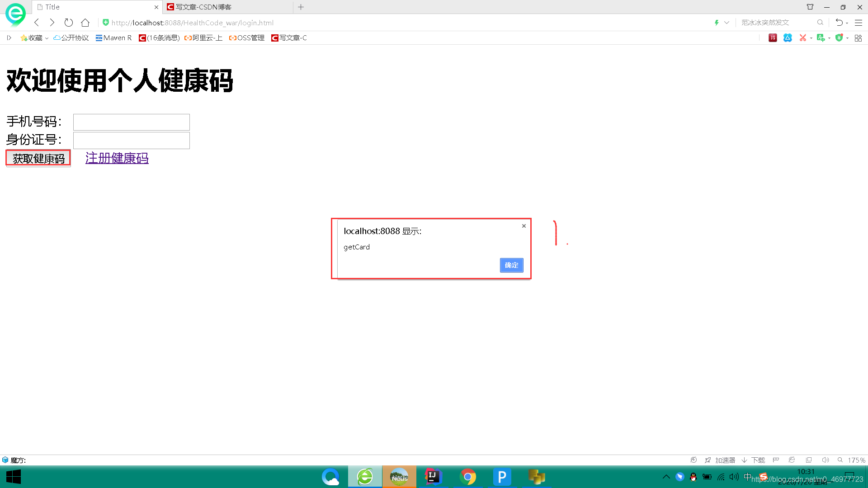The image size is (868, 488).
Task: Click the 魔方 status bar icon
Action: pos(5,460)
